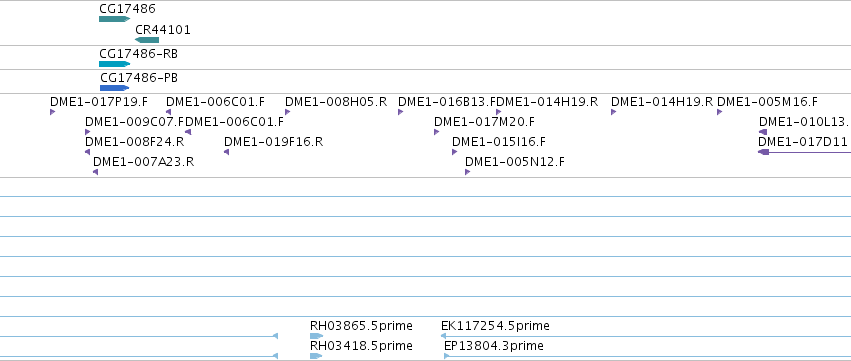Select the RH03865.5prime EST block
Viewport: 851px width, 361px height.
pyautogui.click(x=316, y=336)
